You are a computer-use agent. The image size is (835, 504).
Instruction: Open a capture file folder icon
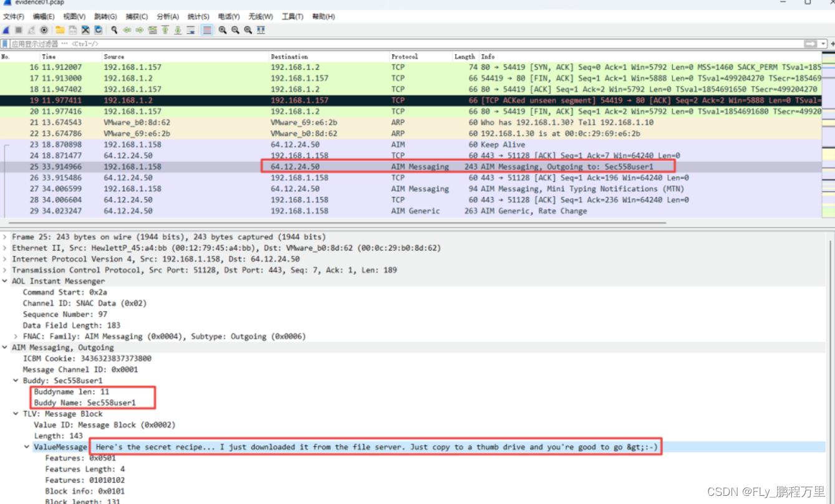click(60, 30)
